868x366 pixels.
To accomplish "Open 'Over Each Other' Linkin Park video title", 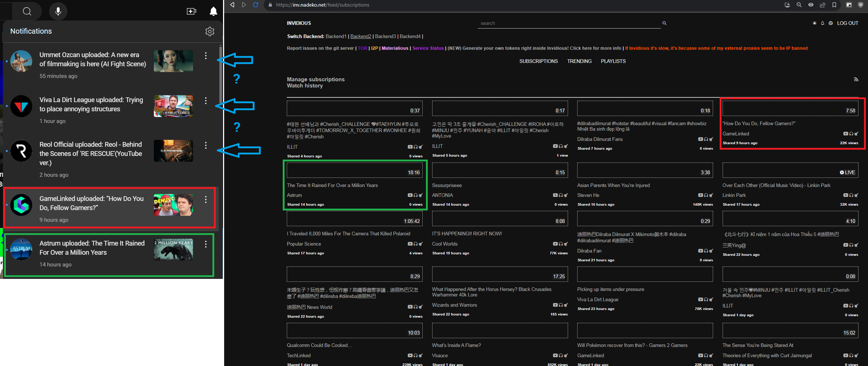I will (x=776, y=186).
